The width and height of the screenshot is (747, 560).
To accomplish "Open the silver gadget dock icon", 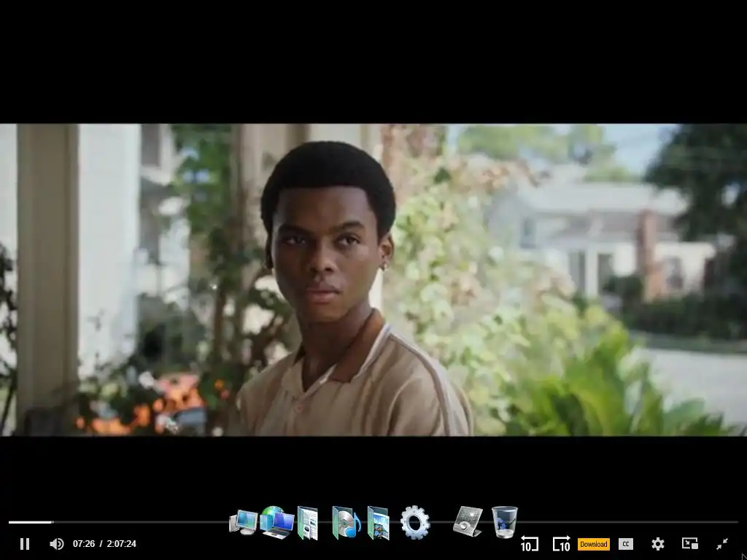I will click(x=468, y=522).
